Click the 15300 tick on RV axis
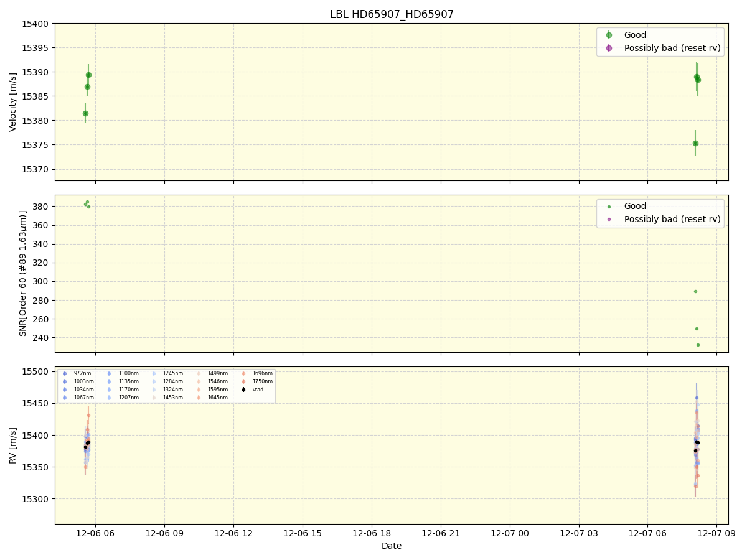This screenshot has width=747, height=560. 35,499
